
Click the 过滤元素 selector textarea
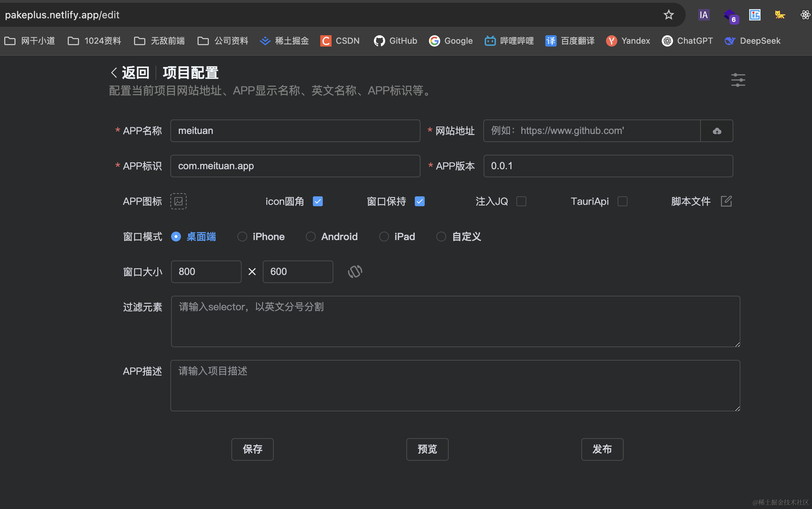tap(455, 321)
